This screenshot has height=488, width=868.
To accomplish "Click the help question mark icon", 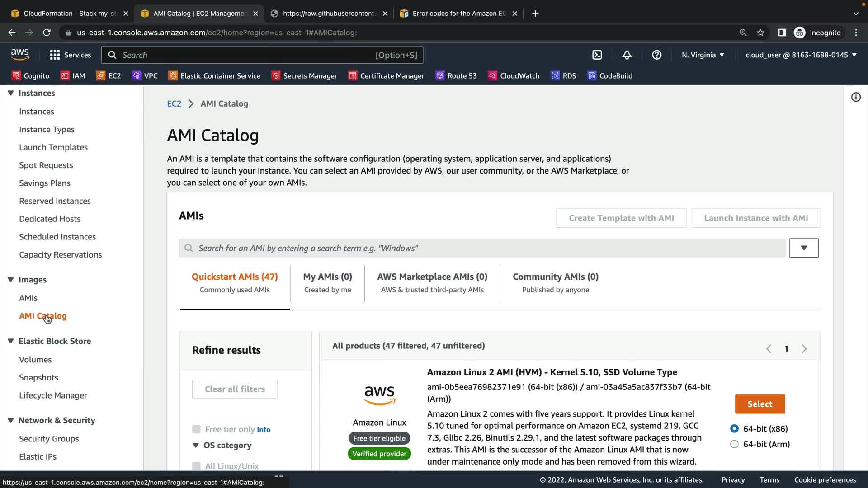I will point(656,55).
